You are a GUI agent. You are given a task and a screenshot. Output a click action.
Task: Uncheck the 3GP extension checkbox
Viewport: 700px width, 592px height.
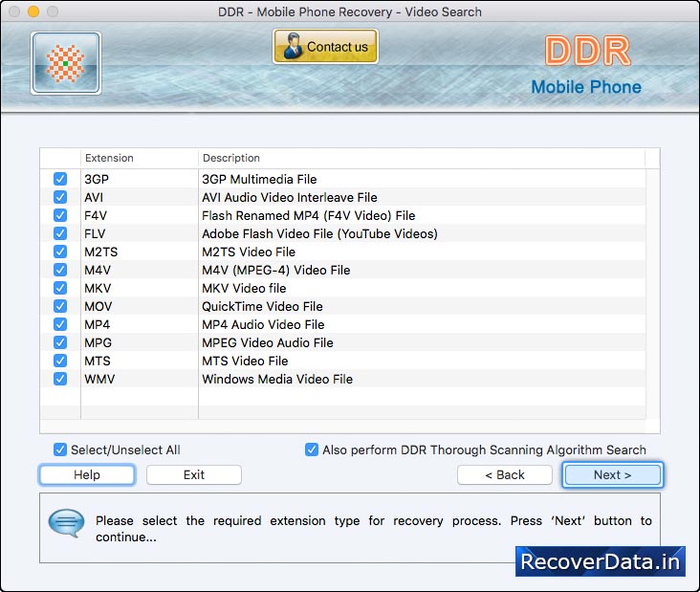point(60,179)
